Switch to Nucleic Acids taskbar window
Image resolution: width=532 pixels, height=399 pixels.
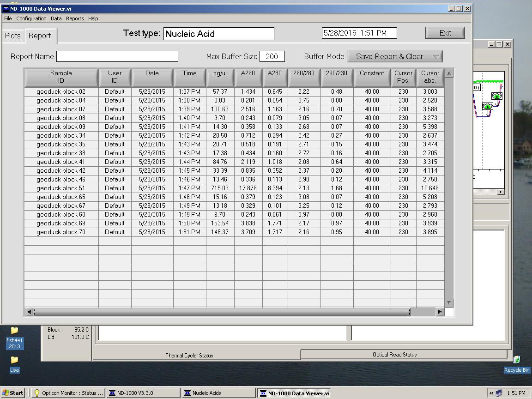pos(218,393)
